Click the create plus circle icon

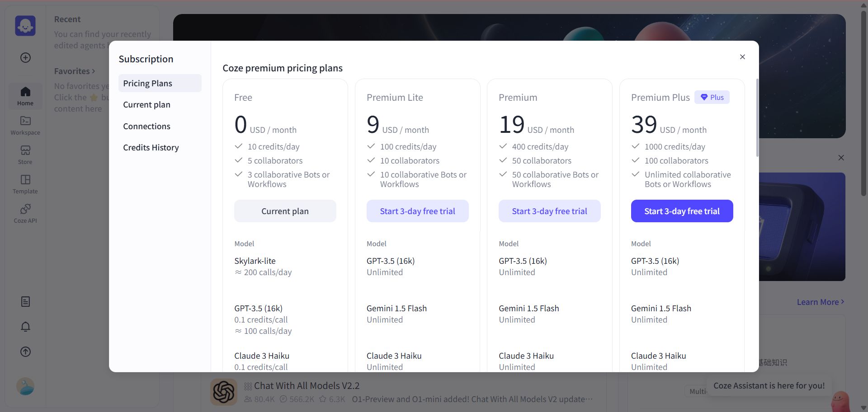(x=25, y=58)
